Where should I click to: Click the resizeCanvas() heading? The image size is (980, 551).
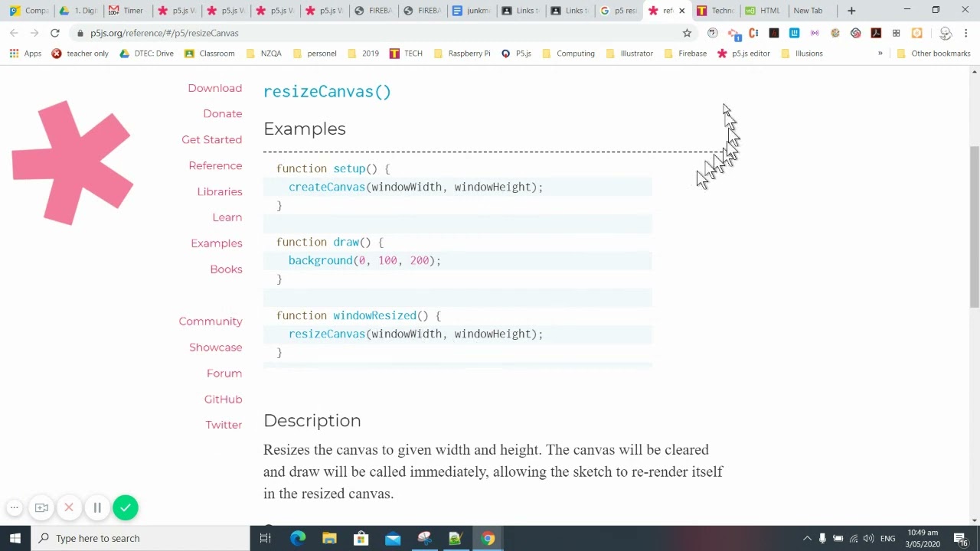pos(327,92)
